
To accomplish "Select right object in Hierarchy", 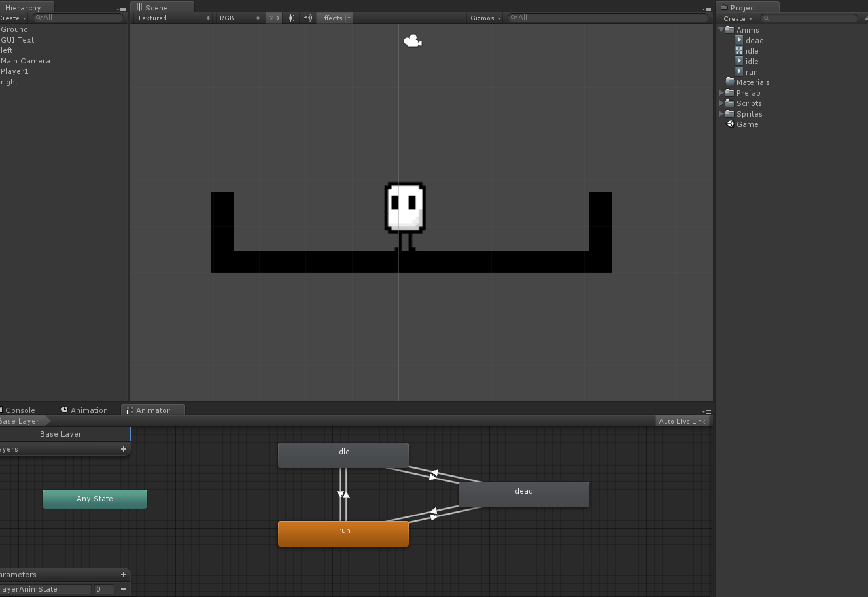I will click(9, 82).
